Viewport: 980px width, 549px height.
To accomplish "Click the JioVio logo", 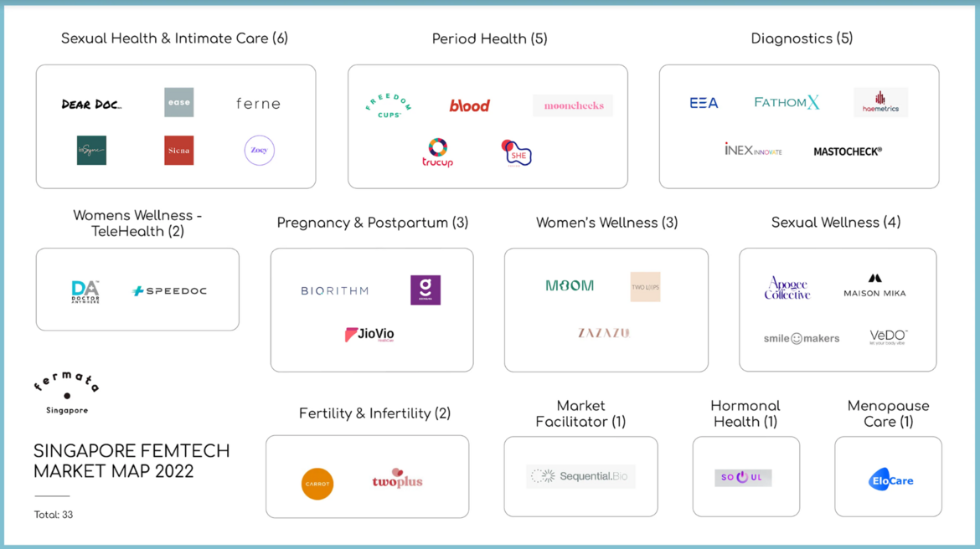I will pos(369,334).
